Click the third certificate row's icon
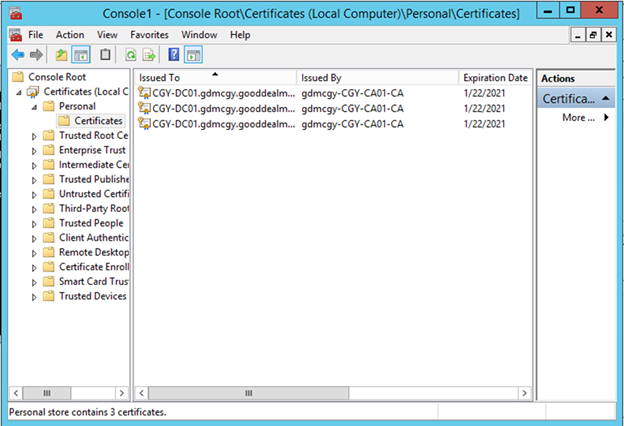 (x=144, y=123)
